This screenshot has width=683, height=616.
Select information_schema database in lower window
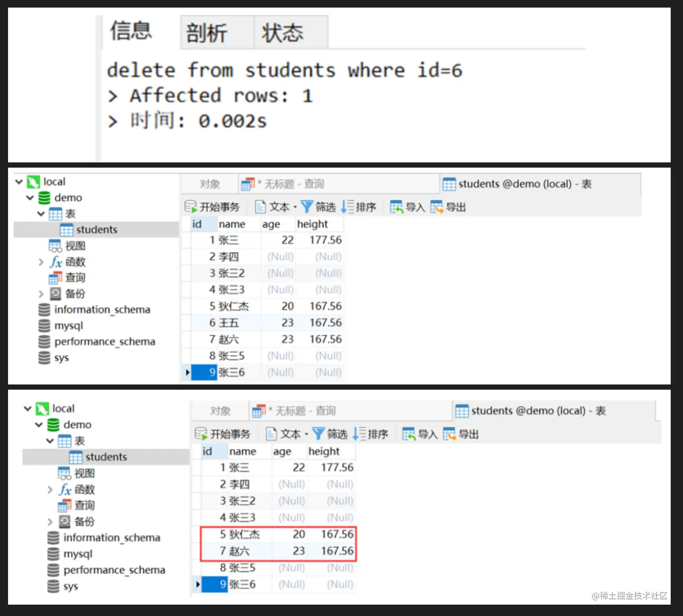click(104, 538)
